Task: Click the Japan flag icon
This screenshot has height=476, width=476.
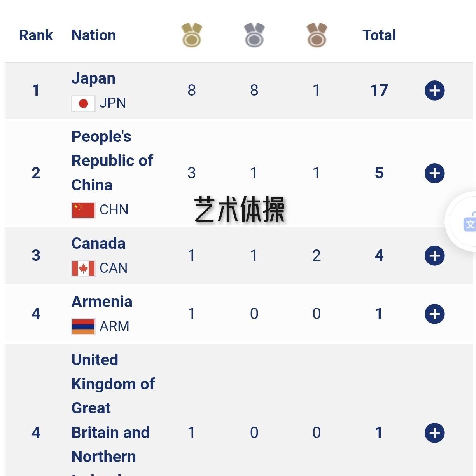Action: coord(83,103)
